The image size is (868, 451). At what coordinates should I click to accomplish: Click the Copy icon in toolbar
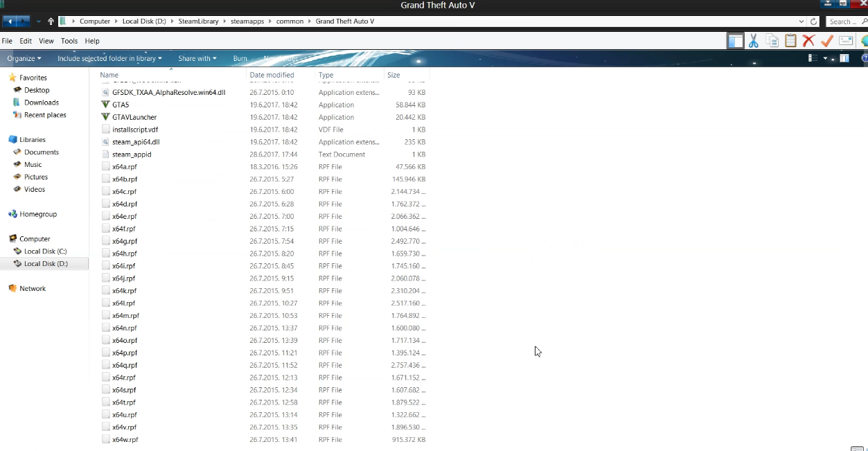coord(772,41)
